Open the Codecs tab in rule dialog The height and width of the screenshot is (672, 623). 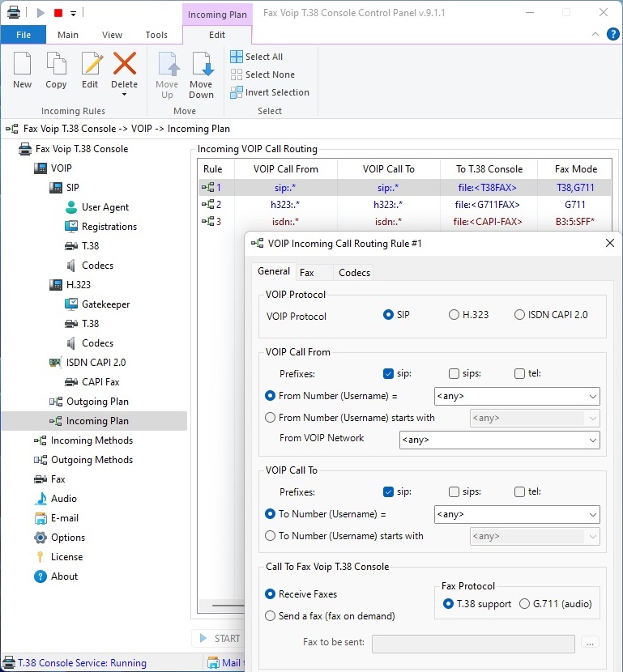354,273
